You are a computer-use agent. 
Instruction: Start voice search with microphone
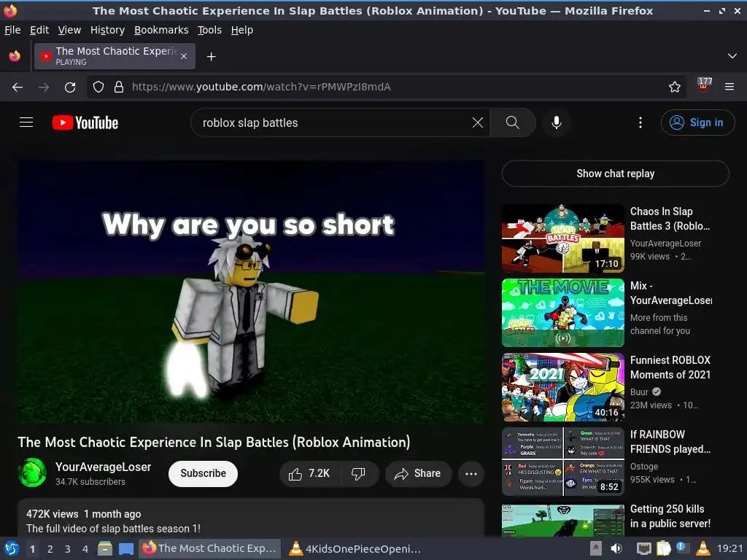[556, 122]
